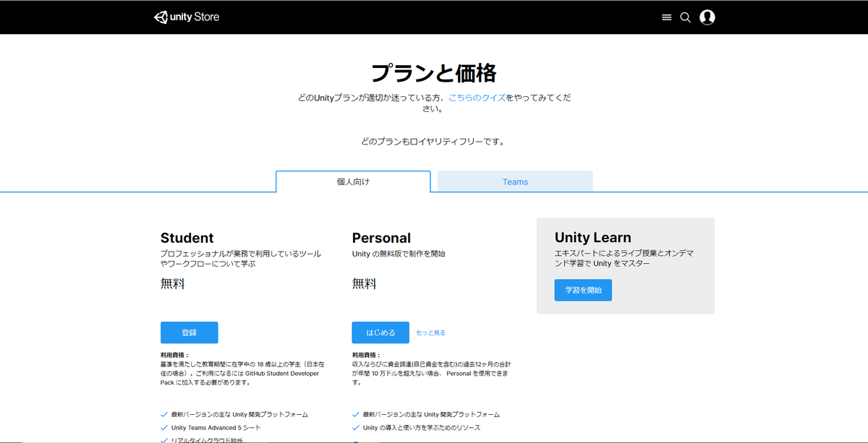
Task: Open the Unity Store logo homepage
Action: click(x=187, y=17)
